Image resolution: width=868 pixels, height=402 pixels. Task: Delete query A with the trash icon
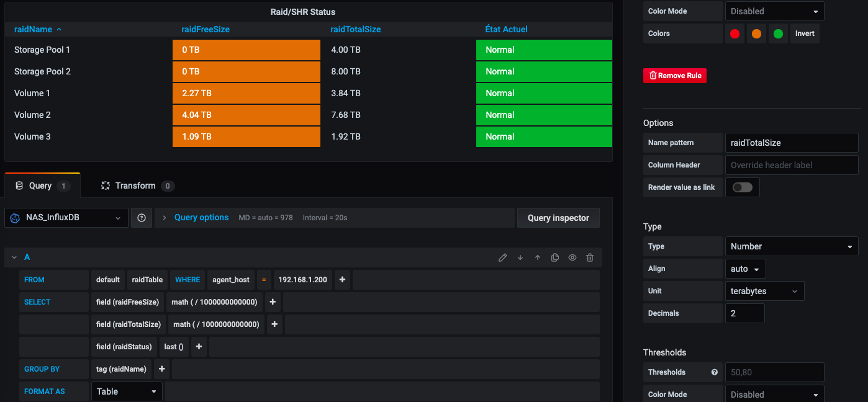pos(590,257)
